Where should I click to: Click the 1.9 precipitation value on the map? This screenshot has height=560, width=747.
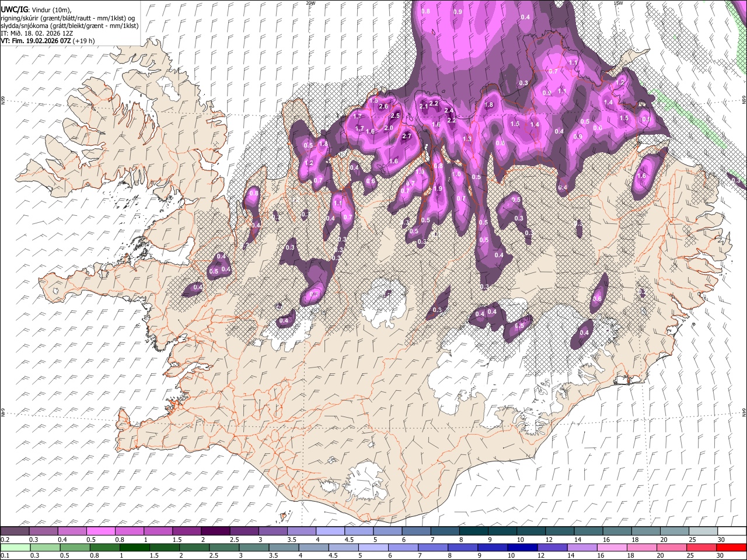(x=438, y=189)
